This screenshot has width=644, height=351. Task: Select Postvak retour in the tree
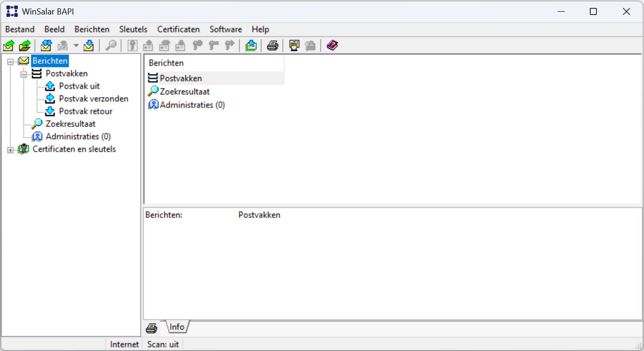coord(85,111)
